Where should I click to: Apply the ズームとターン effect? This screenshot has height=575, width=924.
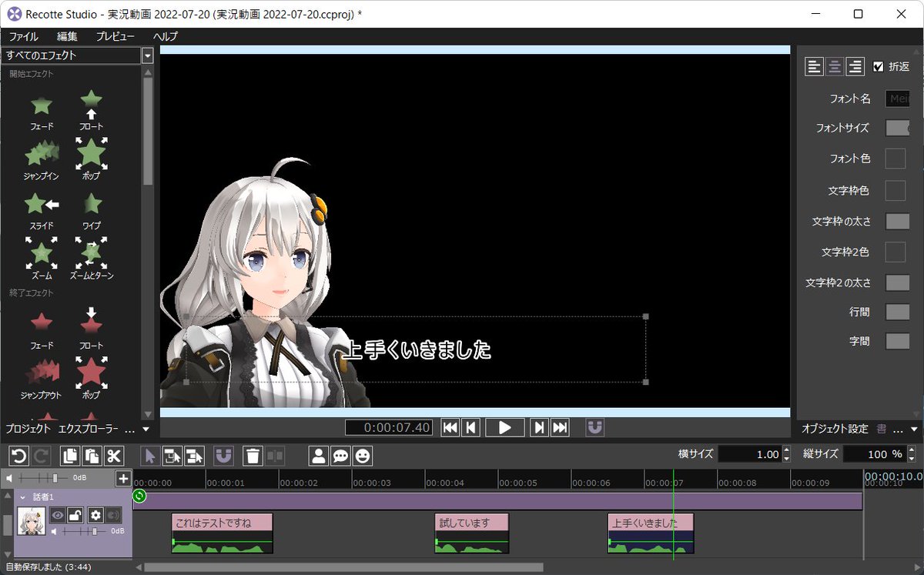pos(91,258)
